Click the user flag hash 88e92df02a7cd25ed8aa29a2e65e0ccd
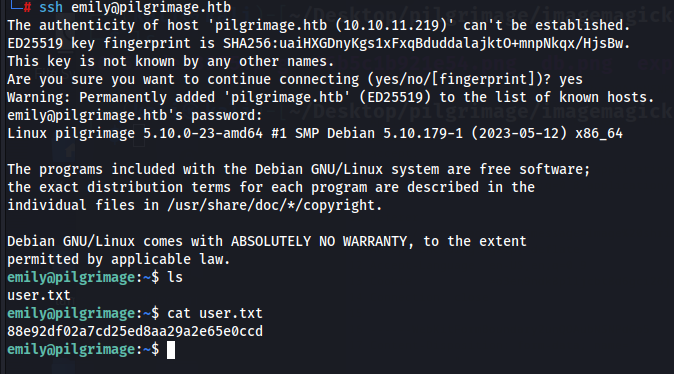This screenshot has height=374, width=674. pos(135,331)
